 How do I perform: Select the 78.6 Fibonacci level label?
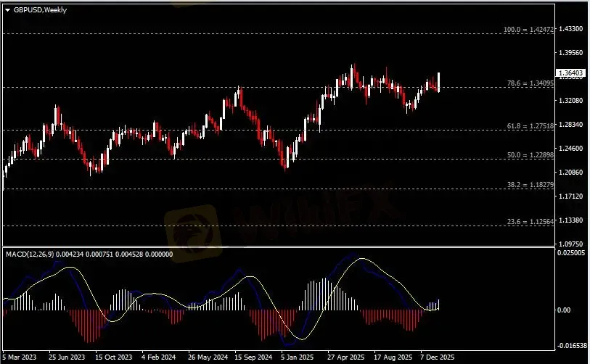530,83
